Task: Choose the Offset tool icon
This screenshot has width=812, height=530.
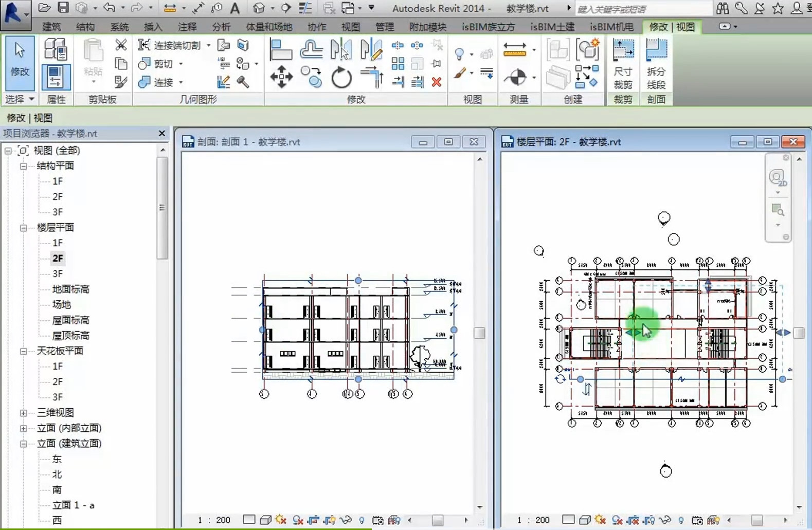Action: point(311,49)
